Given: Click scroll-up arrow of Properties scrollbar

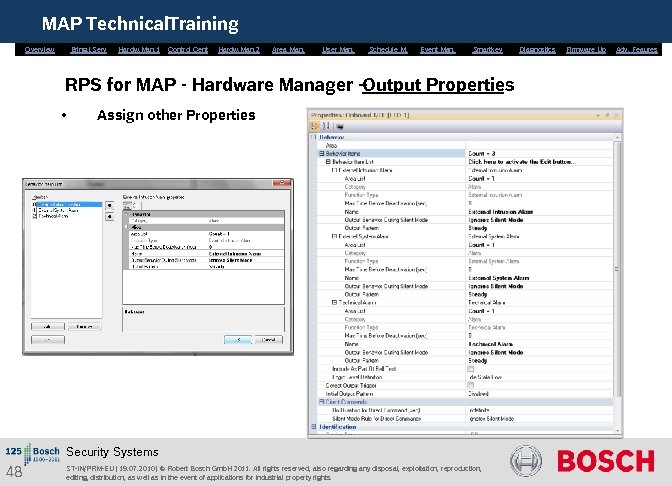Looking at the screenshot, I should 617,137.
